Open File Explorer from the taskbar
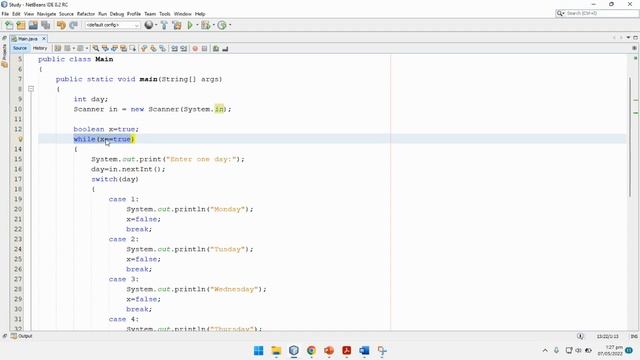This screenshot has width=640, height=360. [x=276, y=351]
